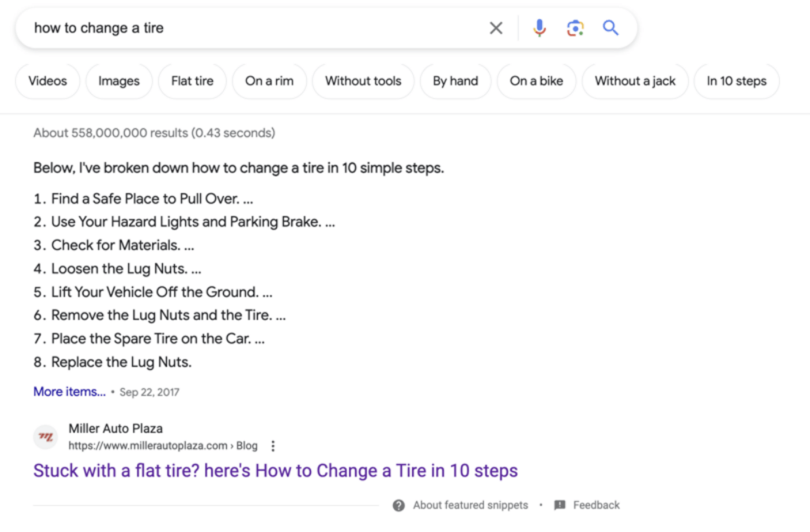Click the question mark icon beside About featured snippets

[x=399, y=505]
